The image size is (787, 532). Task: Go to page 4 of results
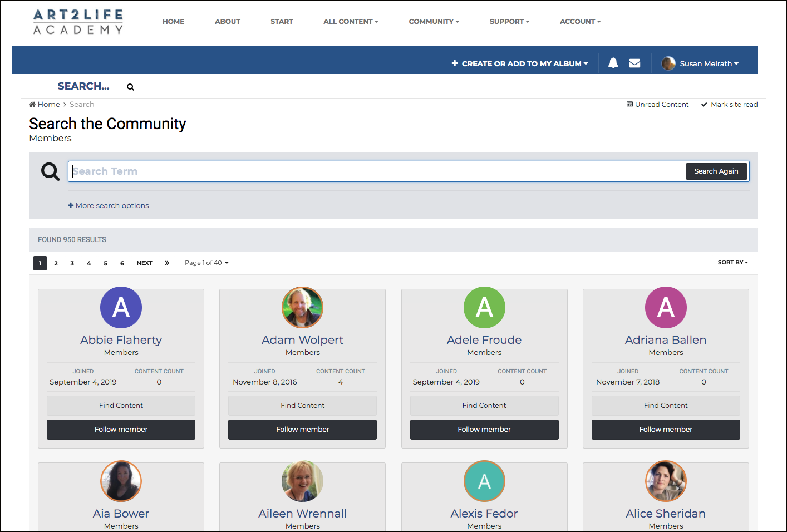[x=88, y=263]
